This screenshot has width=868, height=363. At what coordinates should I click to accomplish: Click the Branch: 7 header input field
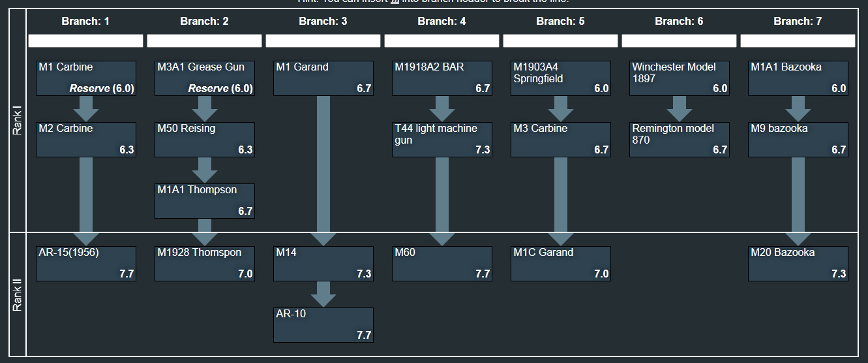[x=798, y=41]
